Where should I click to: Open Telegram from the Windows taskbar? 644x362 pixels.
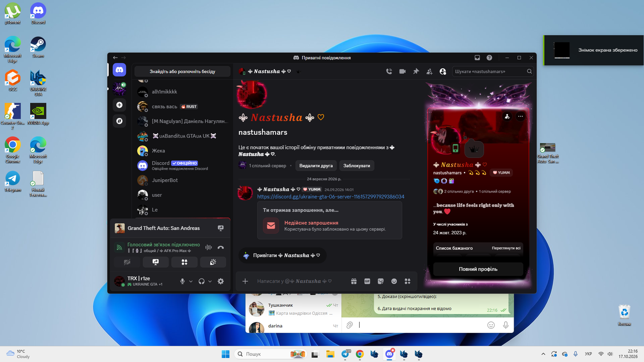pos(346,354)
